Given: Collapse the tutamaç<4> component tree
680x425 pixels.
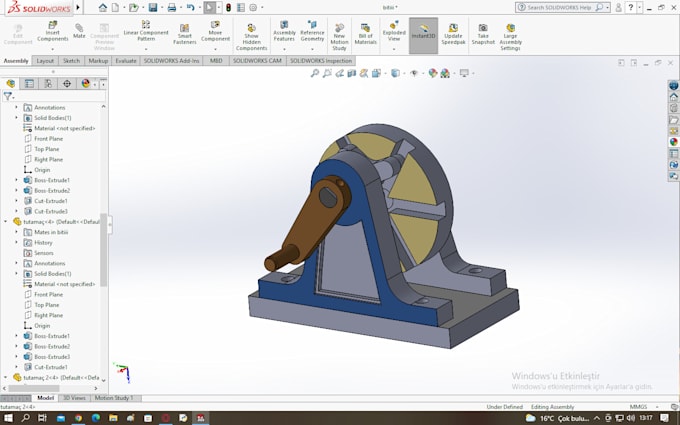Looking at the screenshot, I should pyautogui.click(x=6, y=222).
